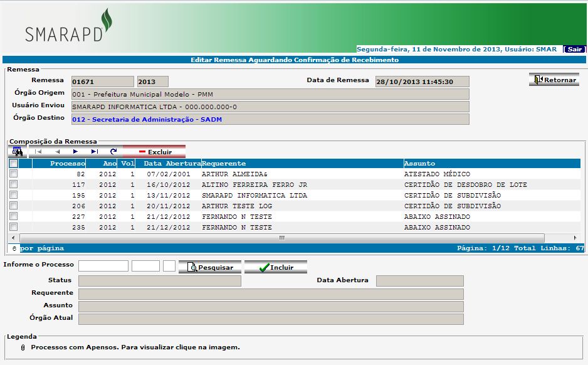The image size is (588, 365).
Task: Click the Órgão Atual field
Action: 271,319
